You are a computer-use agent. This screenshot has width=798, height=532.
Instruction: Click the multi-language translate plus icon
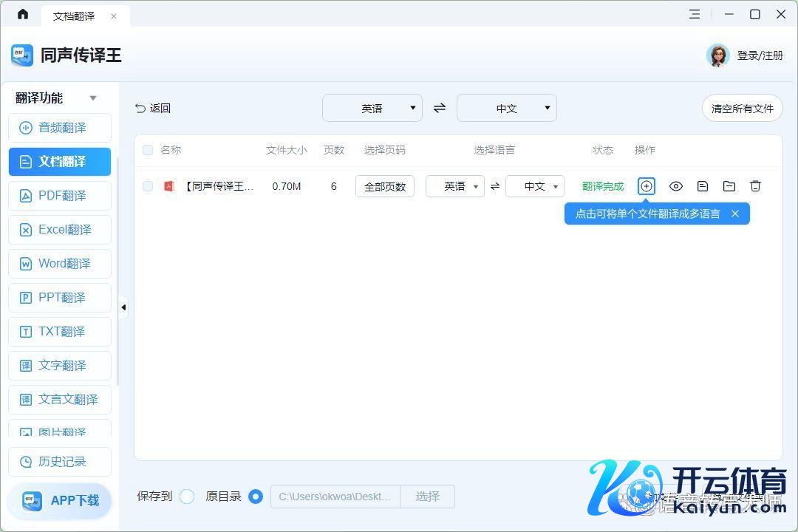coord(647,186)
